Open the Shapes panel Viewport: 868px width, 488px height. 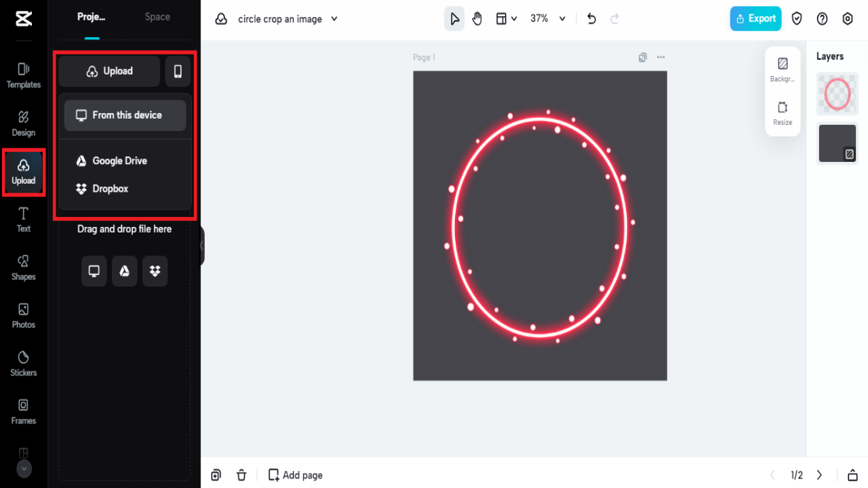click(23, 268)
